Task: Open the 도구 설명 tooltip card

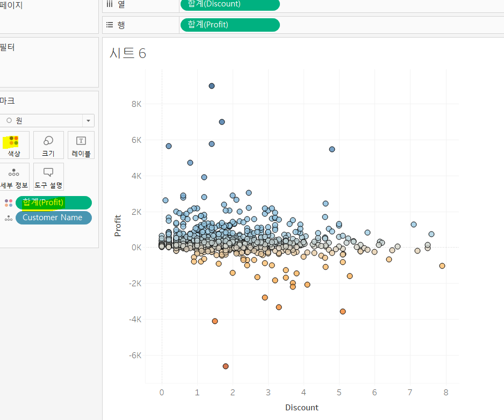Action: click(48, 177)
